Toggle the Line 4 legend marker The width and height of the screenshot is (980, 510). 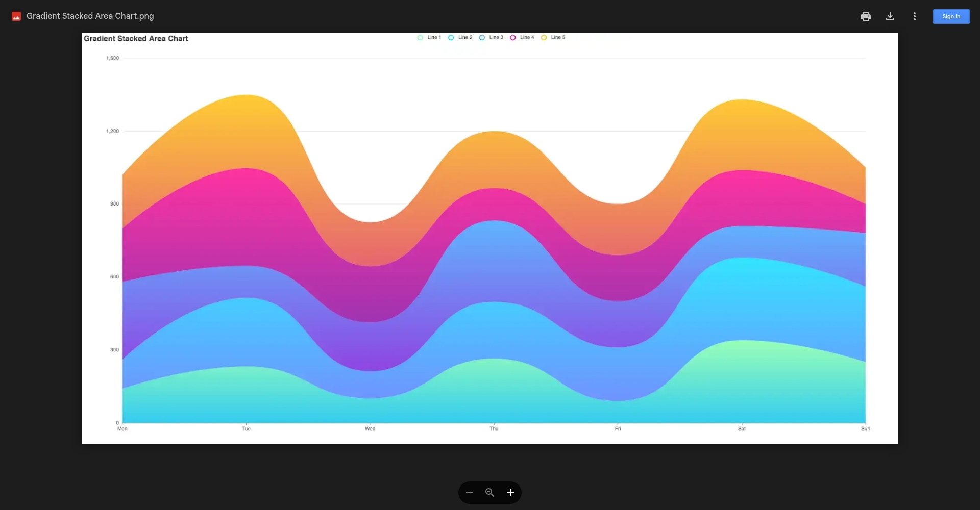(513, 38)
